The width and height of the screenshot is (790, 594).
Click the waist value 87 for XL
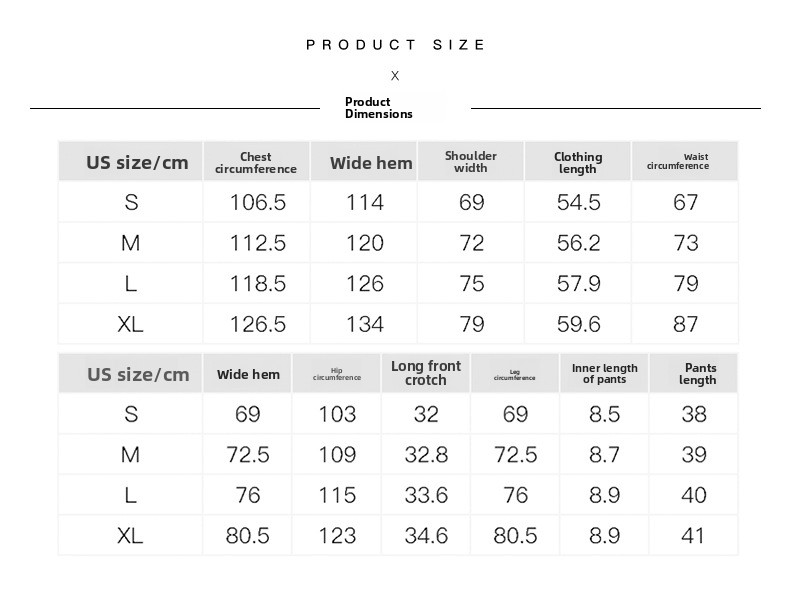point(685,324)
